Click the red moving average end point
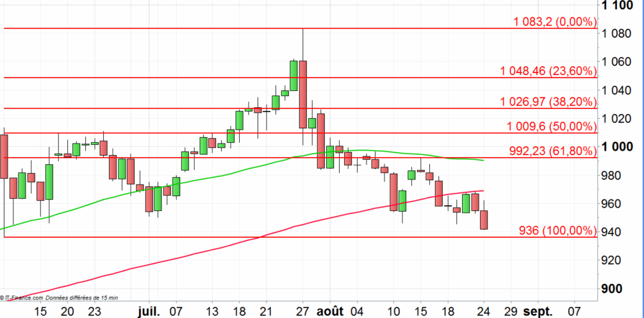 click(x=483, y=190)
